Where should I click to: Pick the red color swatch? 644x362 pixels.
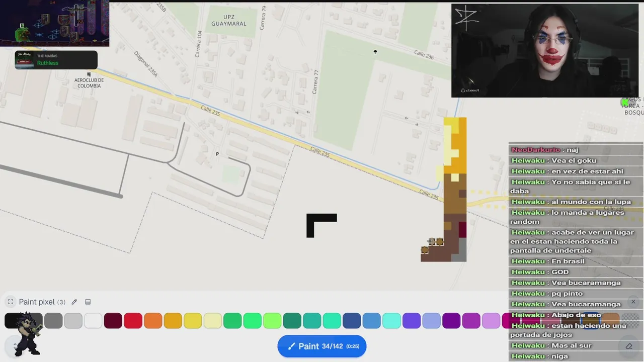click(x=133, y=321)
